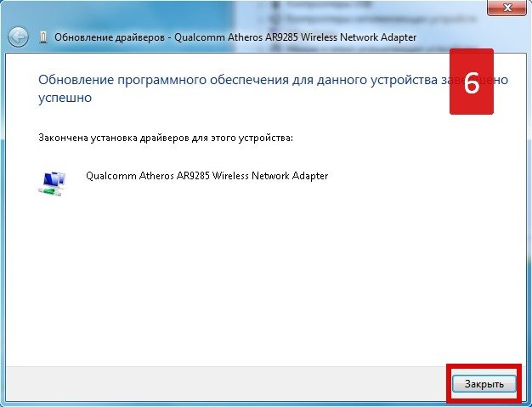The image size is (532, 407).
Task: Go back with the round arrow button
Action: (x=19, y=37)
